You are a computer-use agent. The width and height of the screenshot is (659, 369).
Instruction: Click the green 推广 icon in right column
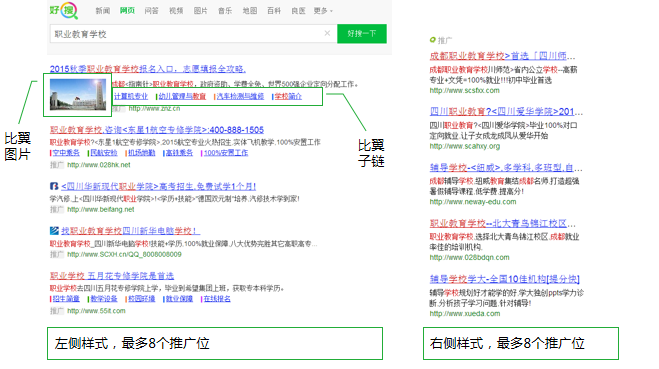(x=432, y=40)
